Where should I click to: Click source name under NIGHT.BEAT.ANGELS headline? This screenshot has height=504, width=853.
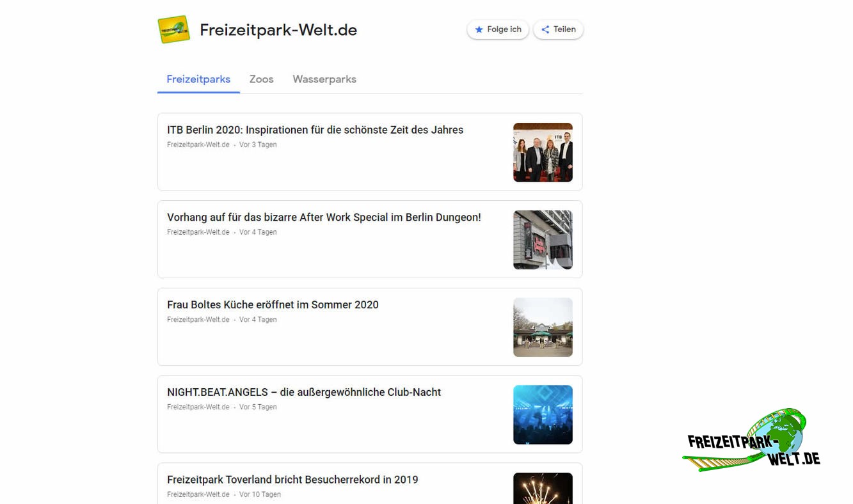click(x=198, y=407)
